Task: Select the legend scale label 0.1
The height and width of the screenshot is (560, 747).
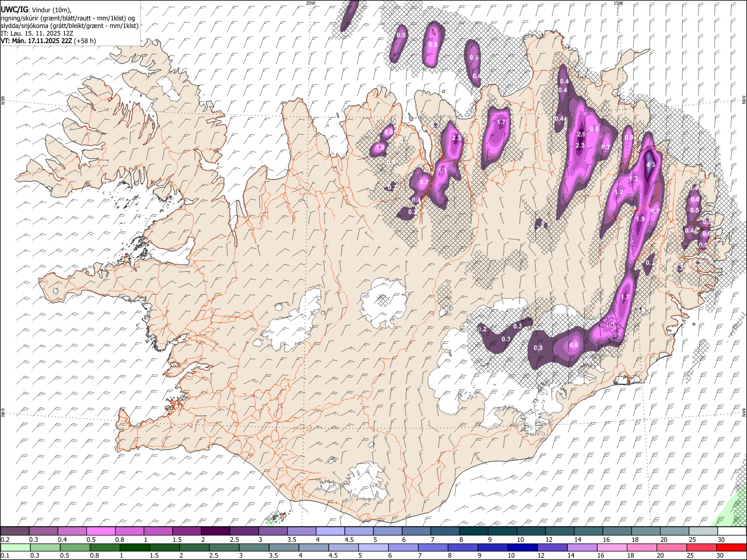Action: click(x=4, y=556)
